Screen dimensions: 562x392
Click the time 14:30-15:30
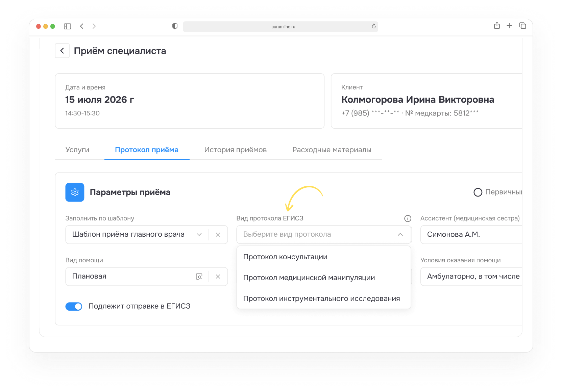coord(82,113)
